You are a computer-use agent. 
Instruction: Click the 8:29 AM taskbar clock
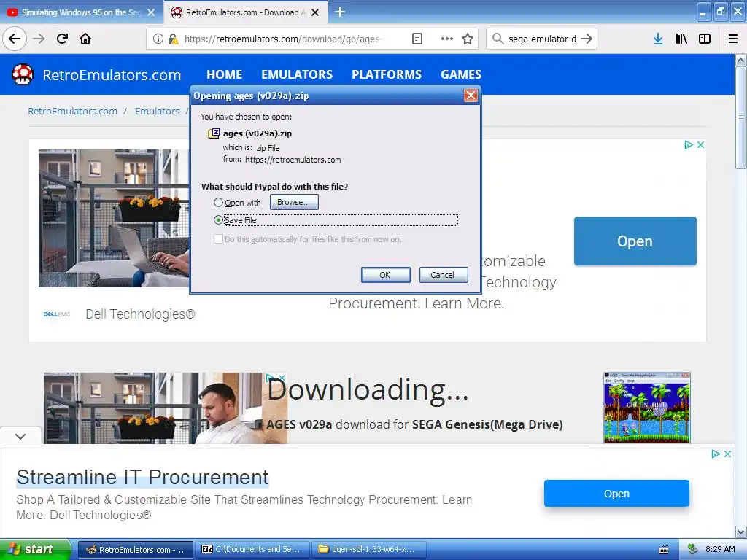[720, 549]
